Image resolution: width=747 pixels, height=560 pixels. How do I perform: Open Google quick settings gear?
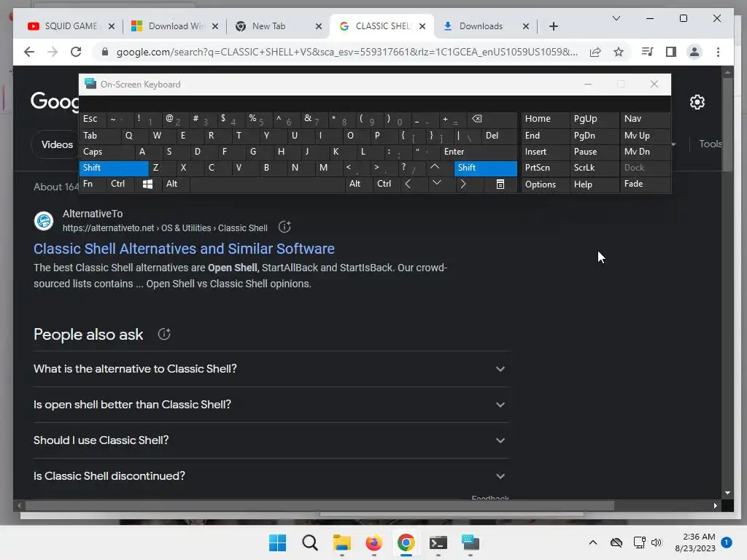click(697, 102)
